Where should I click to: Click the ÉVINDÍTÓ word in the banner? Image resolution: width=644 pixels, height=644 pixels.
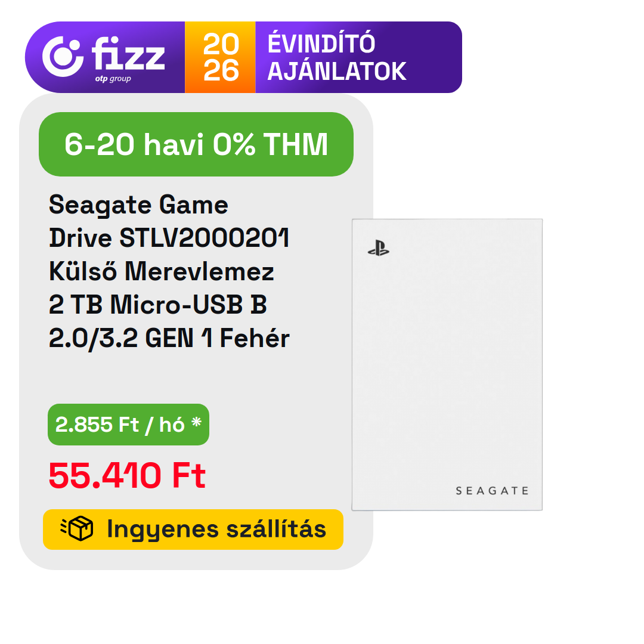point(321,44)
